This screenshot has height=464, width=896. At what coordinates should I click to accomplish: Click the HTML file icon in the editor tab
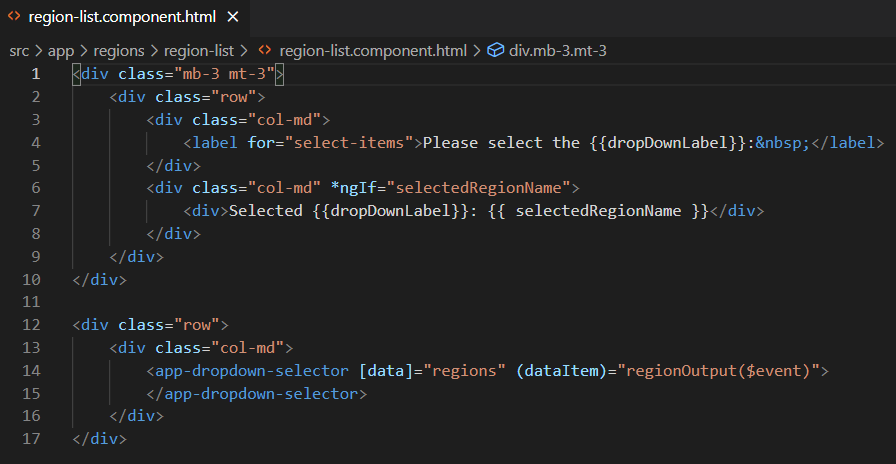[14, 18]
